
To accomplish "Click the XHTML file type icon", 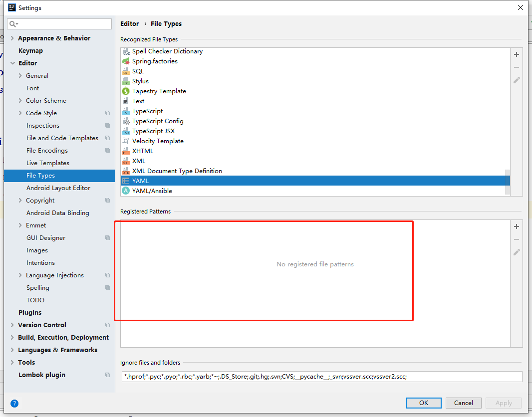I will pos(126,151).
